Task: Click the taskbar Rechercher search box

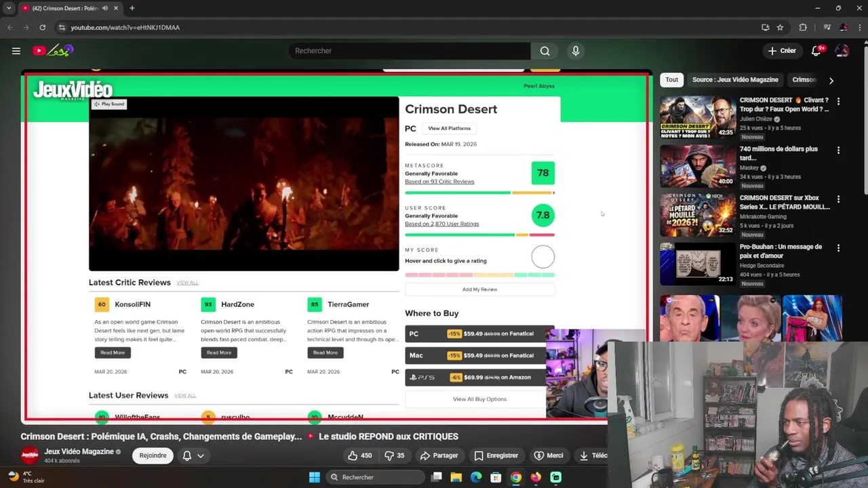Action: click(374, 477)
